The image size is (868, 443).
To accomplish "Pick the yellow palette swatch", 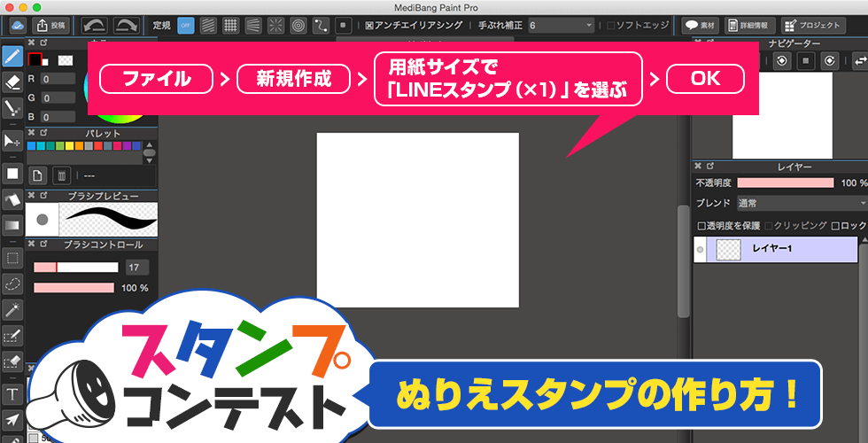I will 70,145.
